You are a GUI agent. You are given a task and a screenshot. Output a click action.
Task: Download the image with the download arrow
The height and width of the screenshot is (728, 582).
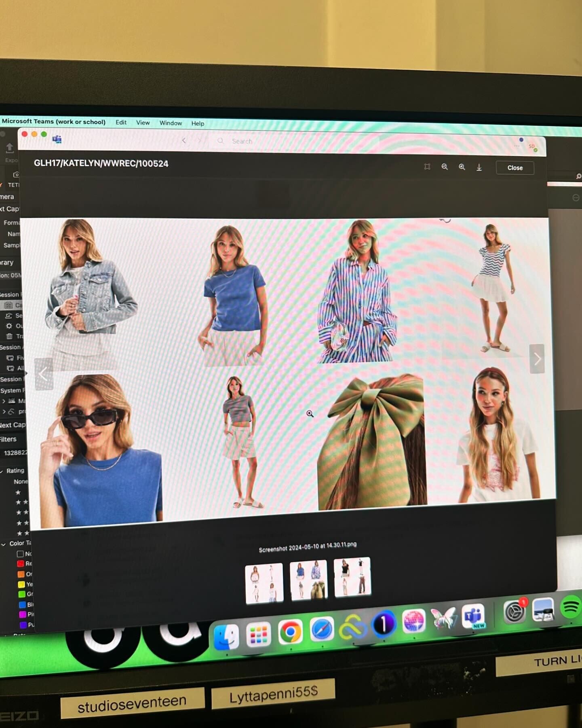click(x=479, y=167)
